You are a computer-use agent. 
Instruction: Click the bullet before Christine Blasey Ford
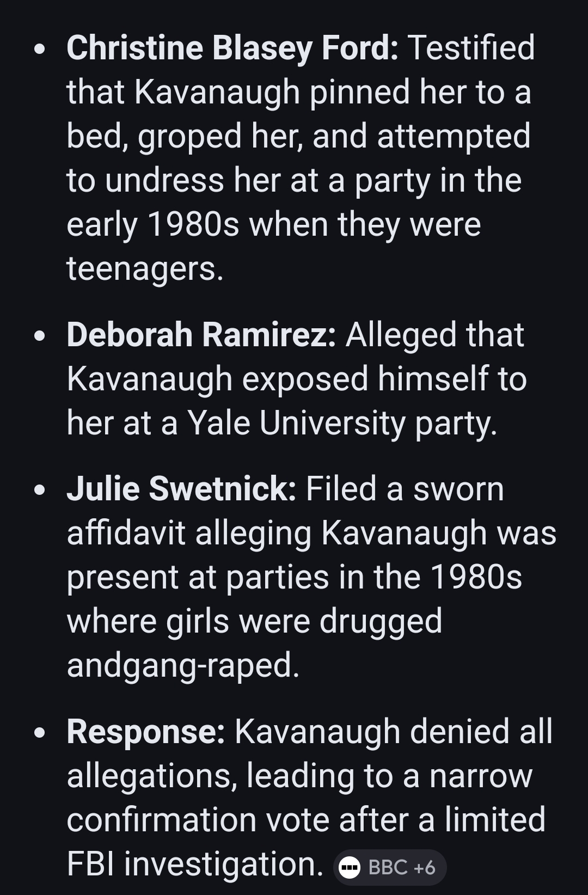[x=39, y=49]
